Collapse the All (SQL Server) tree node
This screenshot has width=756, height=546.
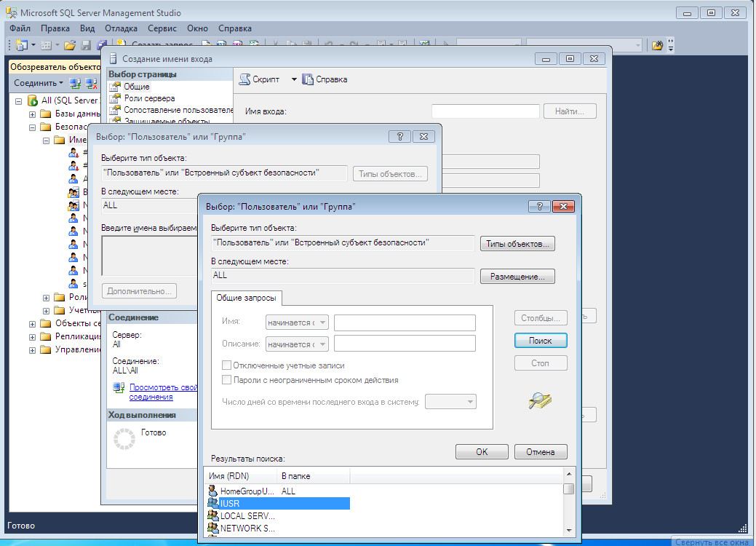tap(18, 101)
